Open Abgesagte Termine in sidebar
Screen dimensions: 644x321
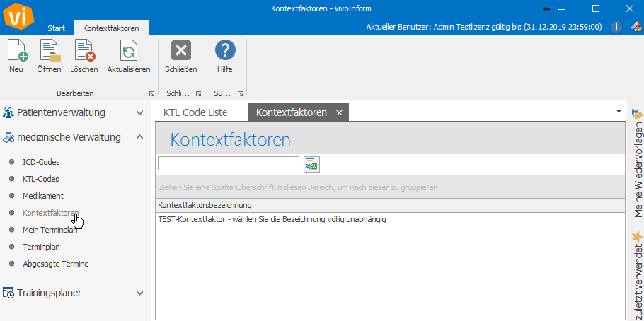(x=55, y=264)
